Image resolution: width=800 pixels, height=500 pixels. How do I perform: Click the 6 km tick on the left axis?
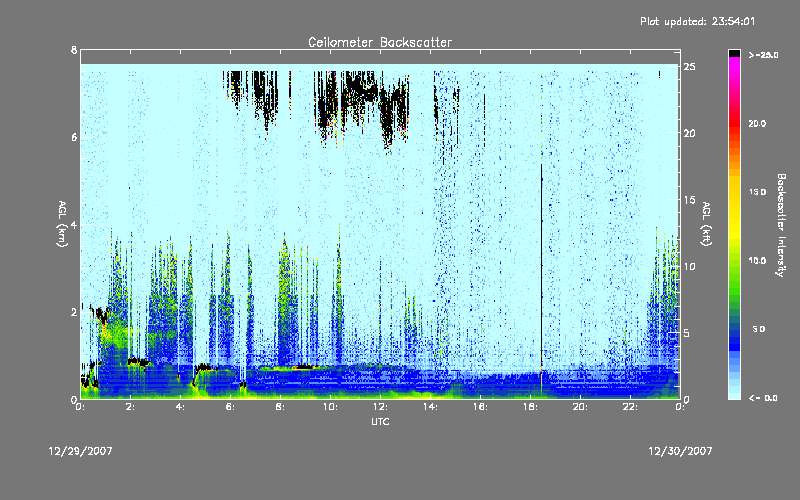[x=74, y=137]
